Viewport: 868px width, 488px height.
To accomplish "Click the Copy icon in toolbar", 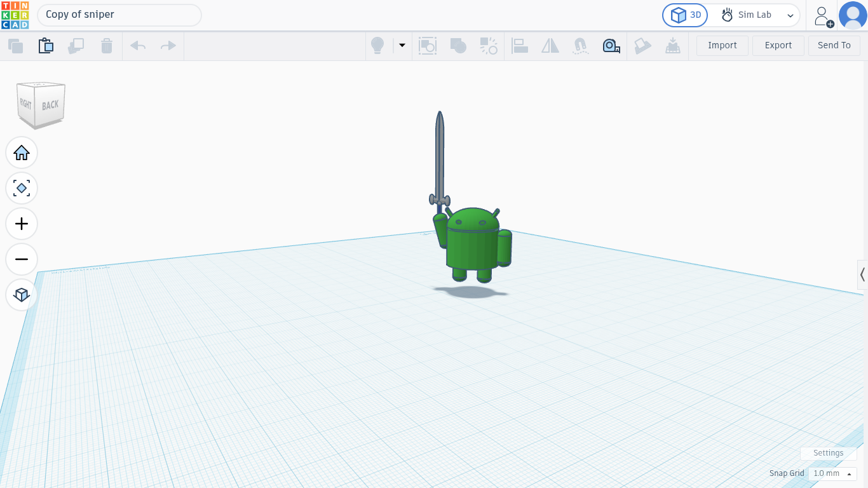I will pos(15,46).
